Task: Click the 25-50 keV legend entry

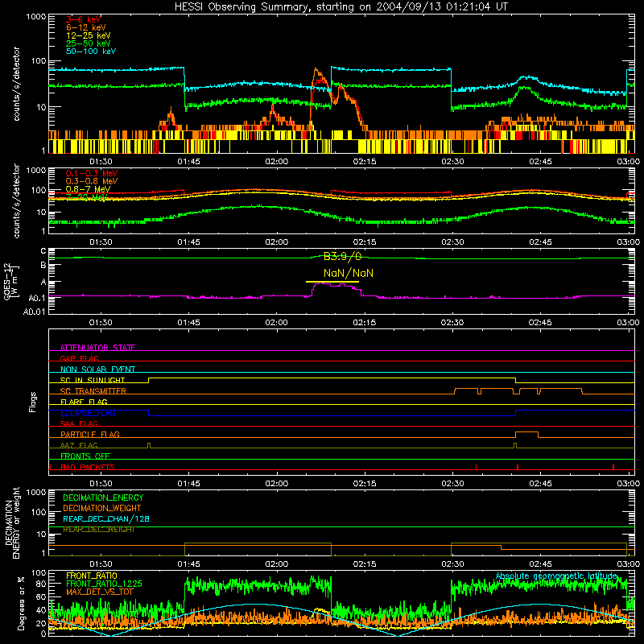Action: click(89, 43)
